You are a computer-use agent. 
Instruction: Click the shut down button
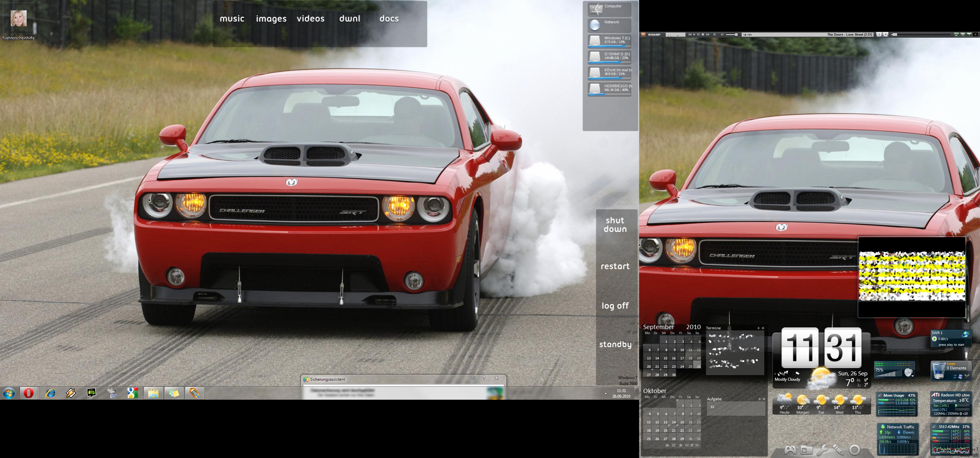tap(615, 225)
